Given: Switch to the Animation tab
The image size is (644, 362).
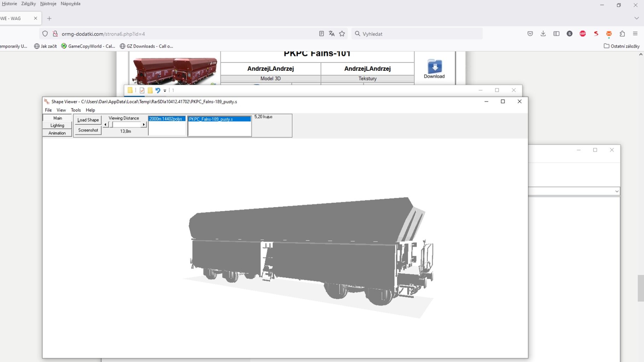Looking at the screenshot, I should 57,133.
